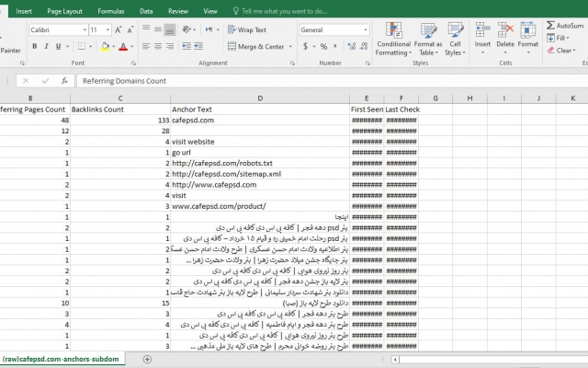
Task: Select column E header
Action: [x=367, y=98]
